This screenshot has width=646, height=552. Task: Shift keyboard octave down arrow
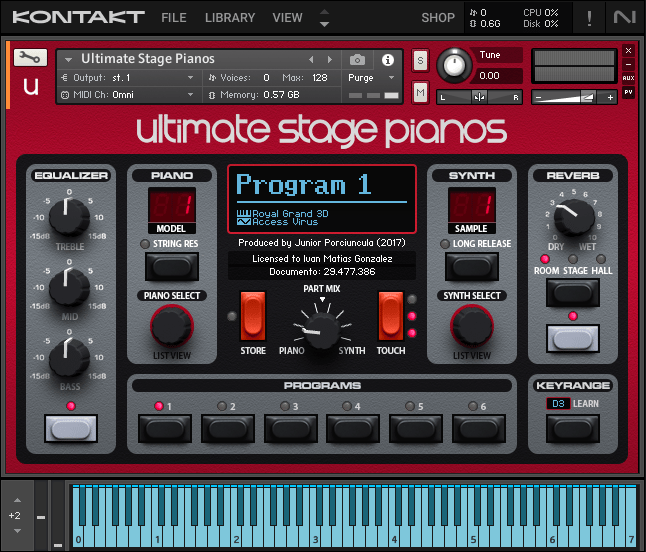pyautogui.click(x=17, y=531)
